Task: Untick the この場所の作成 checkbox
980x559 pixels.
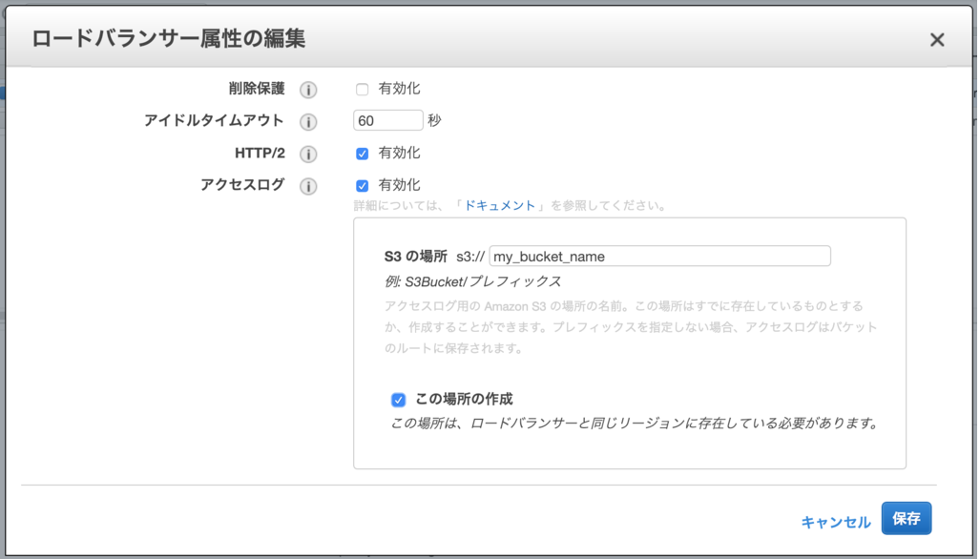Action: pyautogui.click(x=398, y=400)
